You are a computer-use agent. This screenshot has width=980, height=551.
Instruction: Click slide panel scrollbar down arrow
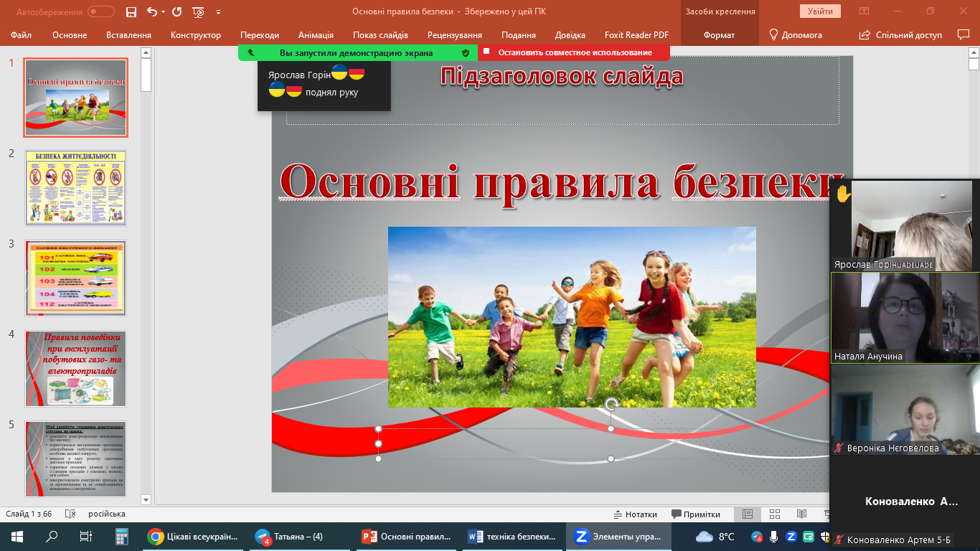[x=146, y=499]
